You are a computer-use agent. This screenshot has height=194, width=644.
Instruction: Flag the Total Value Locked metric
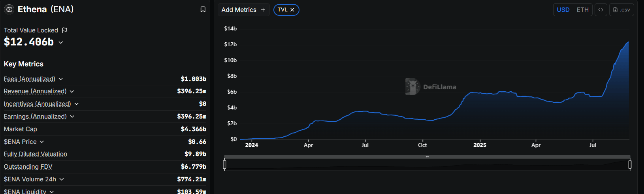[65, 30]
